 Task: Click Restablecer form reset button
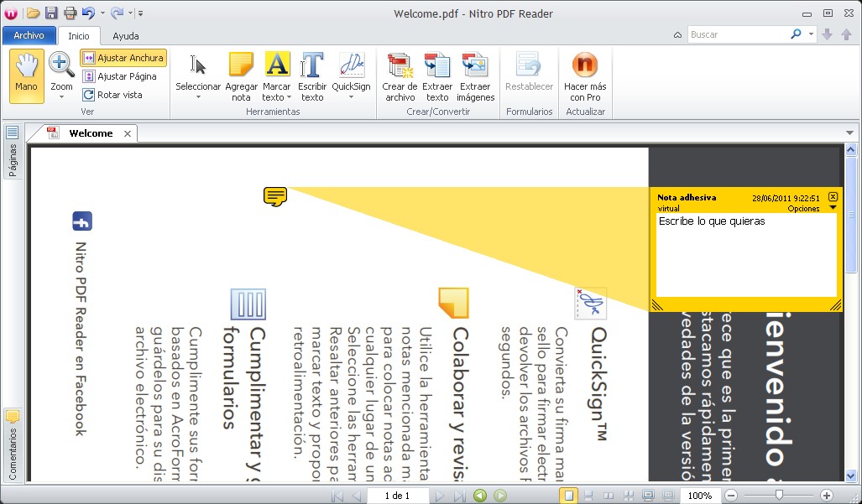(x=529, y=72)
